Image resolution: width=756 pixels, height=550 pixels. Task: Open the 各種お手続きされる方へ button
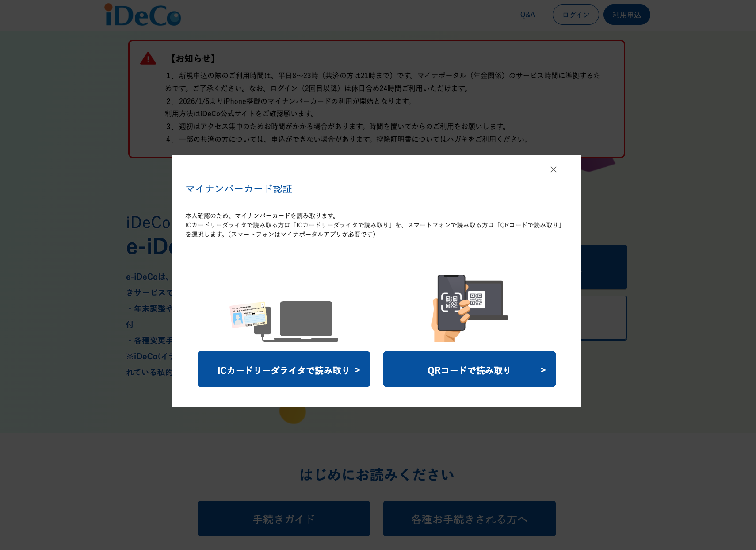tap(470, 519)
